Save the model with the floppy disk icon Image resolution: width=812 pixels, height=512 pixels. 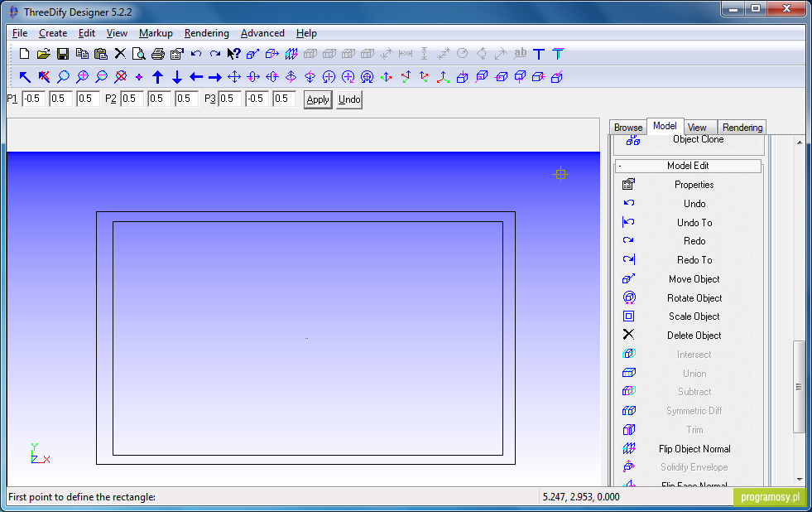pos(63,53)
